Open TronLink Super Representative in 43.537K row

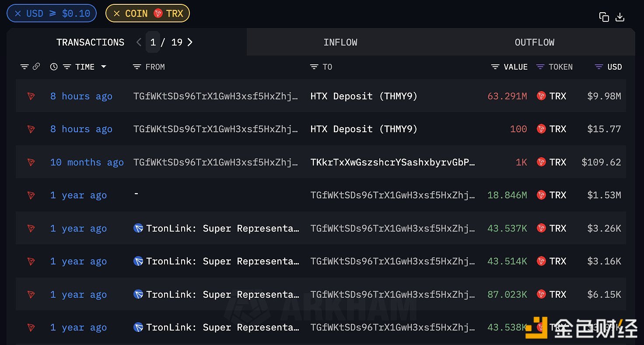pos(223,229)
